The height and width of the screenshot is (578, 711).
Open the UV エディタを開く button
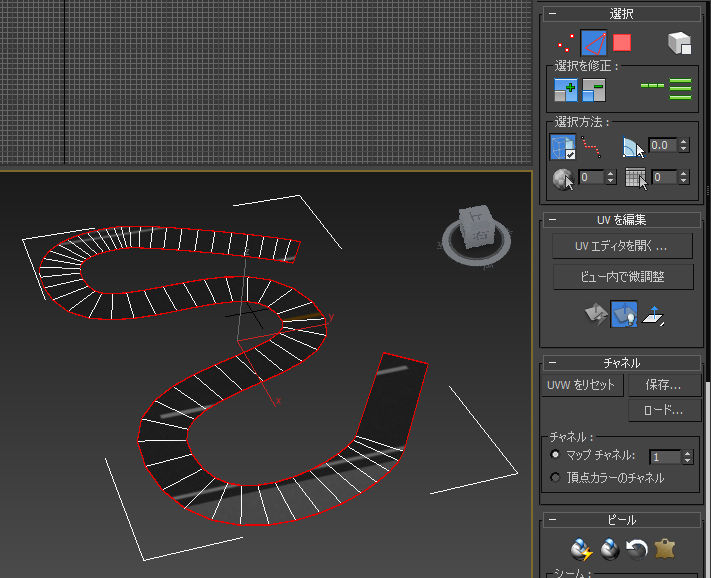coord(622,246)
